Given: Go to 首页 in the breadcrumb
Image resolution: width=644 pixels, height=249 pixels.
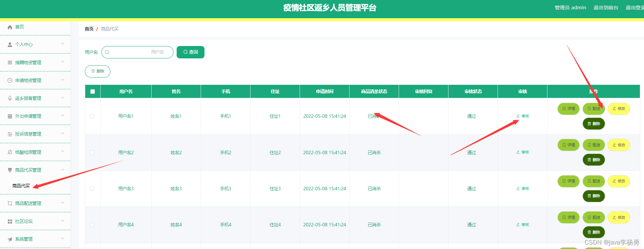Looking at the screenshot, I should 89,29.
